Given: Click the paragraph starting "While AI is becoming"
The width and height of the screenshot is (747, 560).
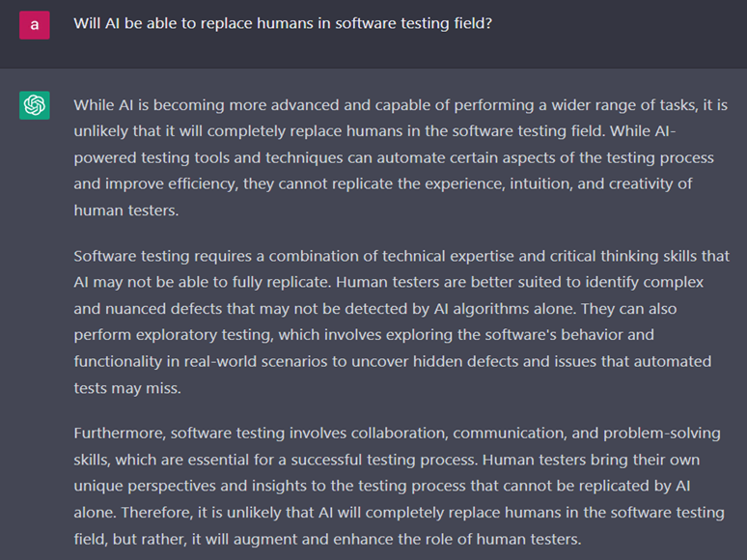Looking at the screenshot, I should pos(401,157).
